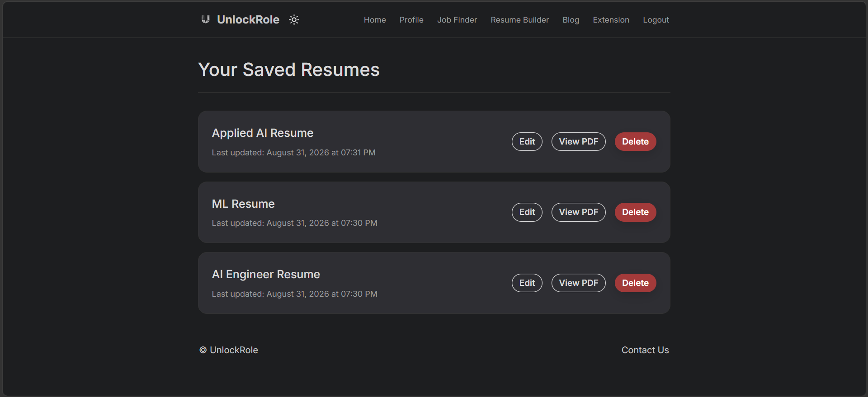Viewport: 868px width, 397px height.
Task: Log out using the Logout link
Action: tap(656, 20)
